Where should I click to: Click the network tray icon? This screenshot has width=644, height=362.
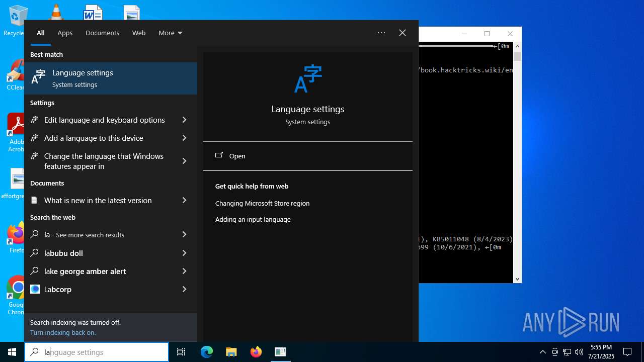coord(567,352)
